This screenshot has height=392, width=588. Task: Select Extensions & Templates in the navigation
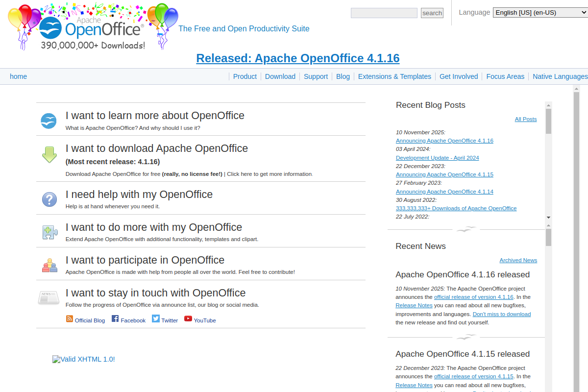[394, 76]
